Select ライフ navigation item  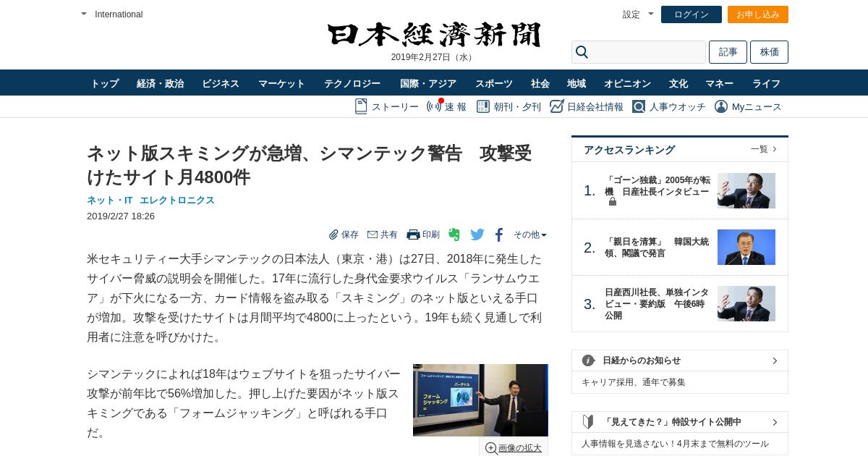767,83
